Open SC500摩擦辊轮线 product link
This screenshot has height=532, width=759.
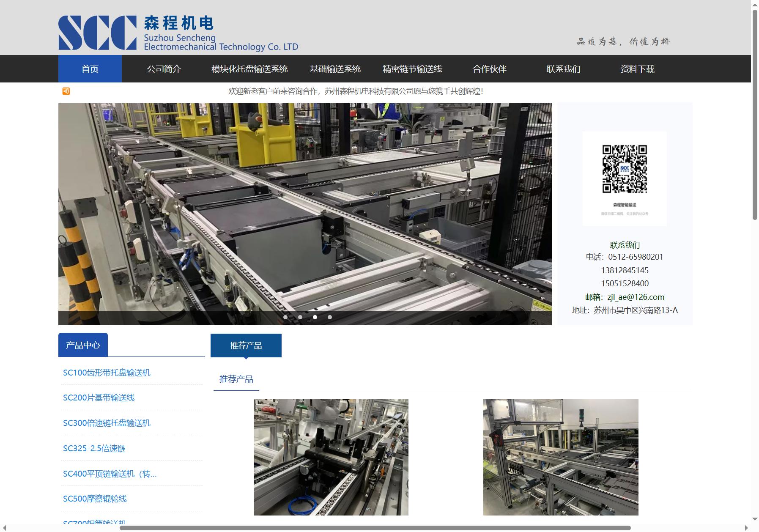coord(95,499)
